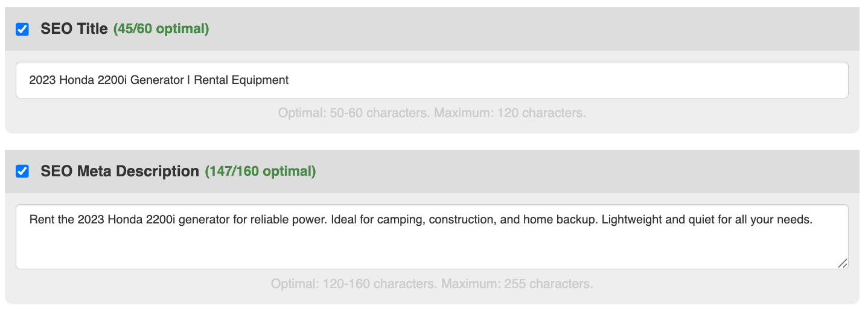
Task: Click "2023" at start of title field
Action: (41, 80)
